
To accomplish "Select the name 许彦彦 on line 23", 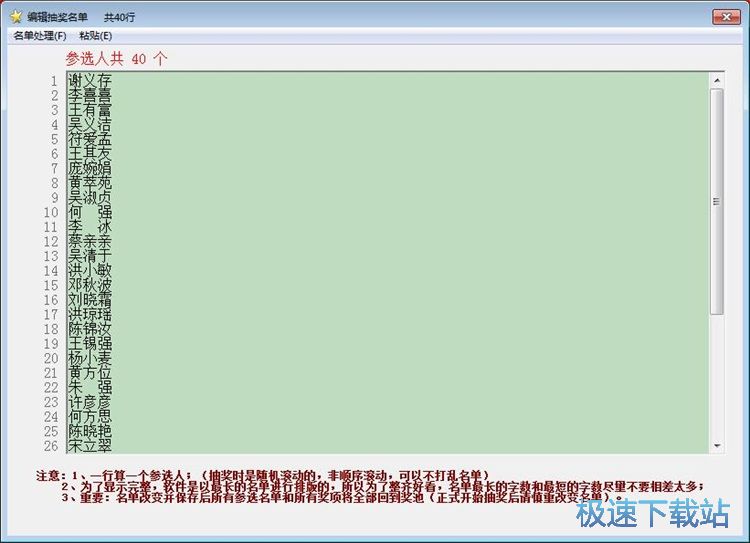I will click(x=90, y=402).
